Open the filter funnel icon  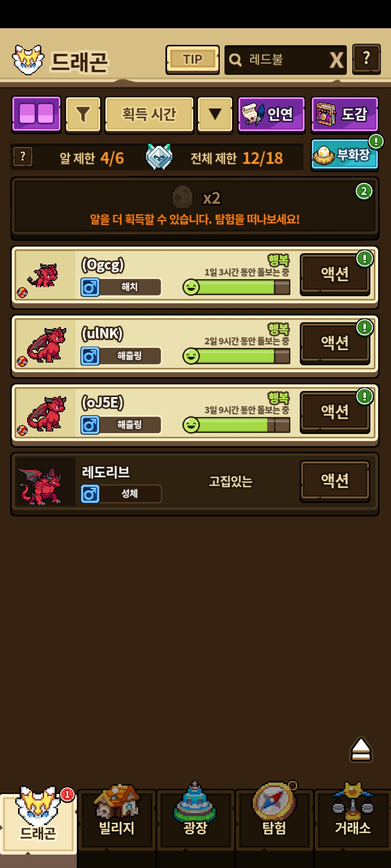(83, 115)
